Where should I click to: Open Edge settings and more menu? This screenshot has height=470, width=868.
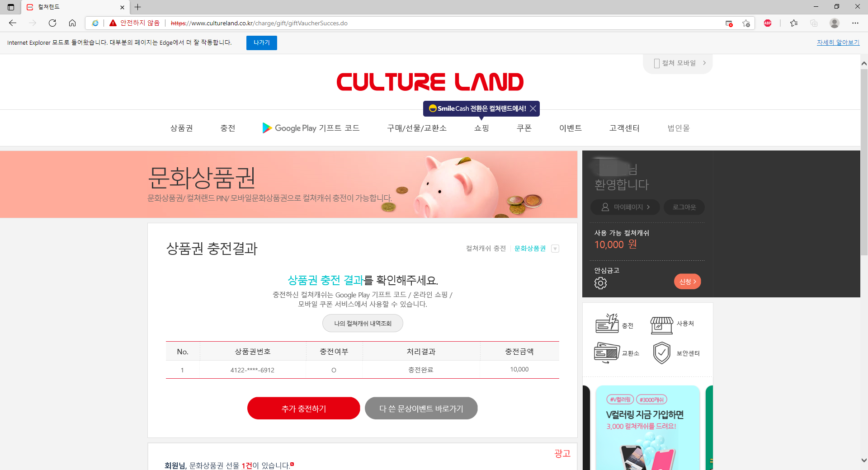pos(855,23)
